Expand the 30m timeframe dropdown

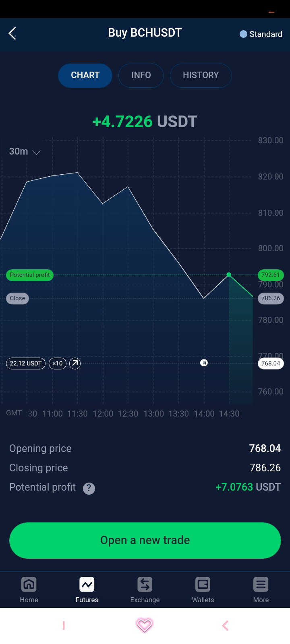pyautogui.click(x=25, y=152)
